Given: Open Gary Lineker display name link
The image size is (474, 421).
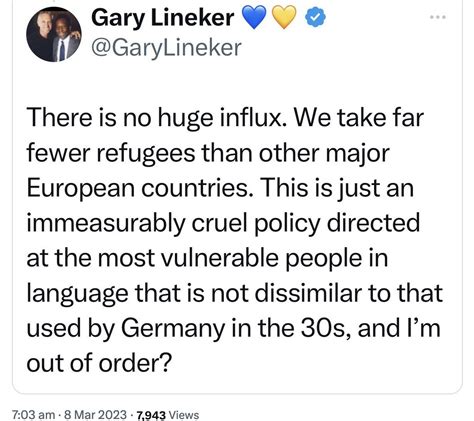Looking at the screenshot, I should click(162, 18).
